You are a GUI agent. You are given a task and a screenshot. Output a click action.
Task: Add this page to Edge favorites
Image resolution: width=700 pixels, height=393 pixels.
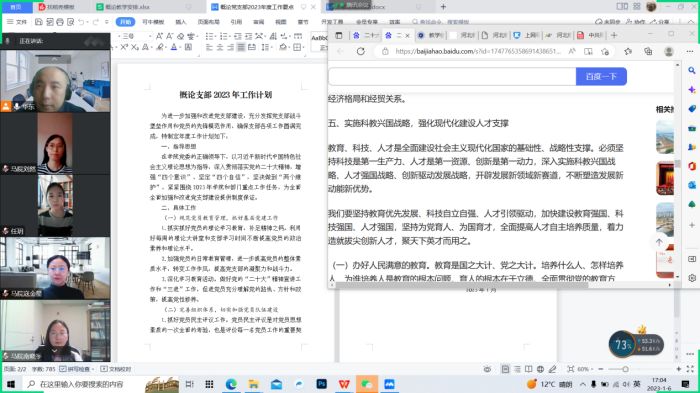pos(605,51)
